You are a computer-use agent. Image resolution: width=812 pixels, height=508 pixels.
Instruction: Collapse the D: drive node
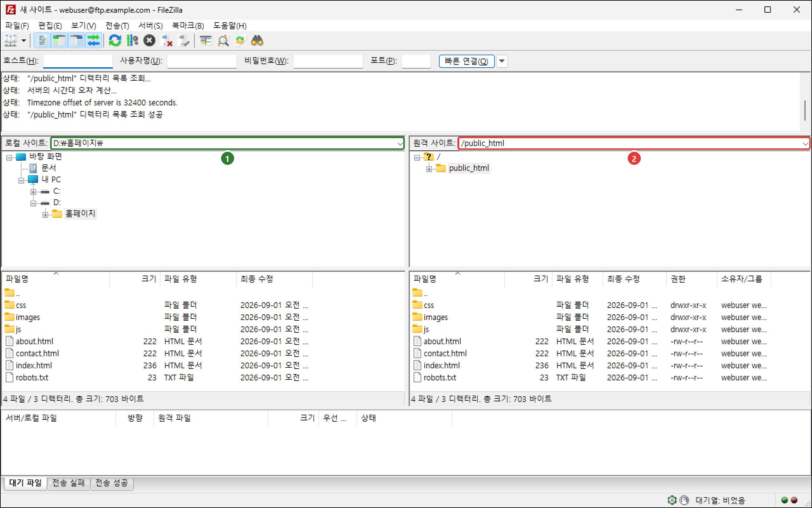tap(33, 203)
